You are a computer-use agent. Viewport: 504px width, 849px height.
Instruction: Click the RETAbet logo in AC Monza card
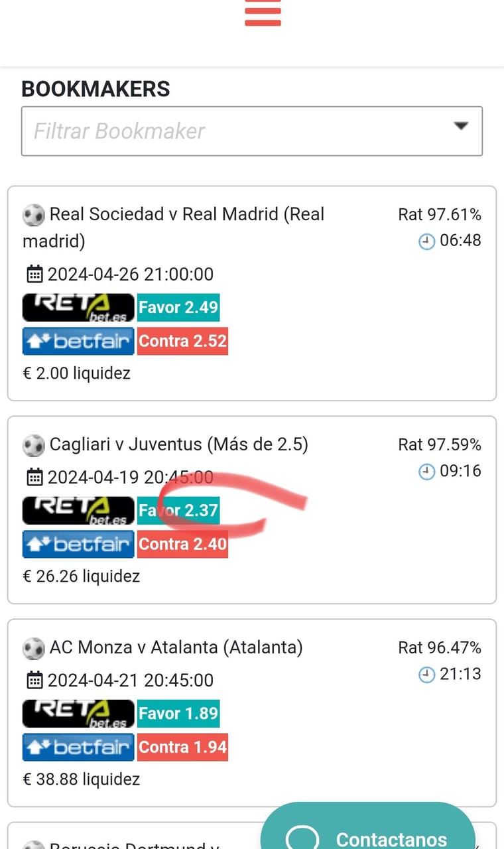pyautogui.click(x=78, y=714)
